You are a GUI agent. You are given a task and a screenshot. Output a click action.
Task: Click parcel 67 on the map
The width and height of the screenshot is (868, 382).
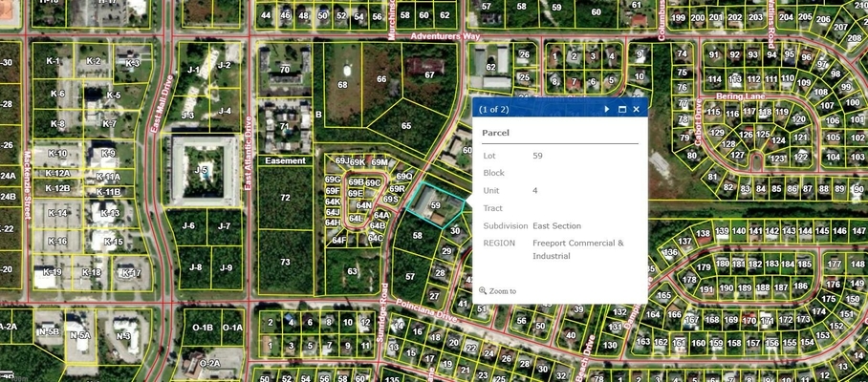click(429, 74)
